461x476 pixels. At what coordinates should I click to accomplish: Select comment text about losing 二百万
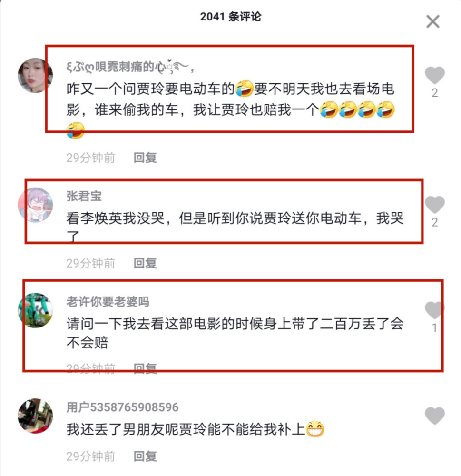pos(235,333)
